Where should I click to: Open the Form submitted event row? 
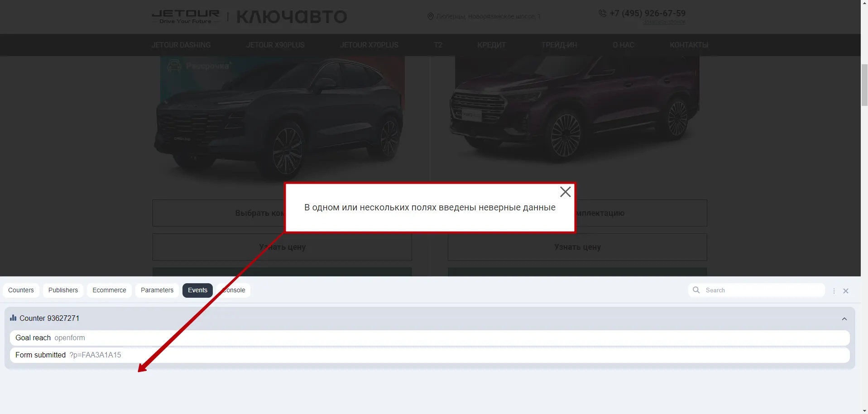click(429, 355)
